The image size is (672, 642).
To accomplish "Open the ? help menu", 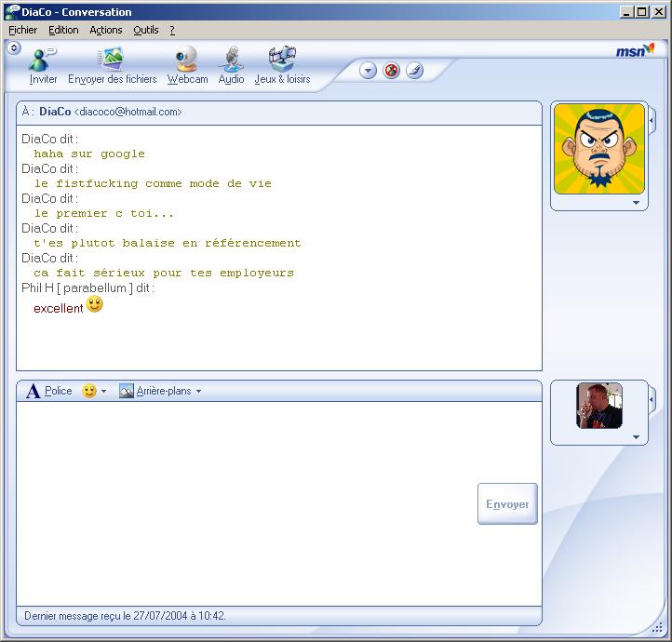I will pos(172,30).
